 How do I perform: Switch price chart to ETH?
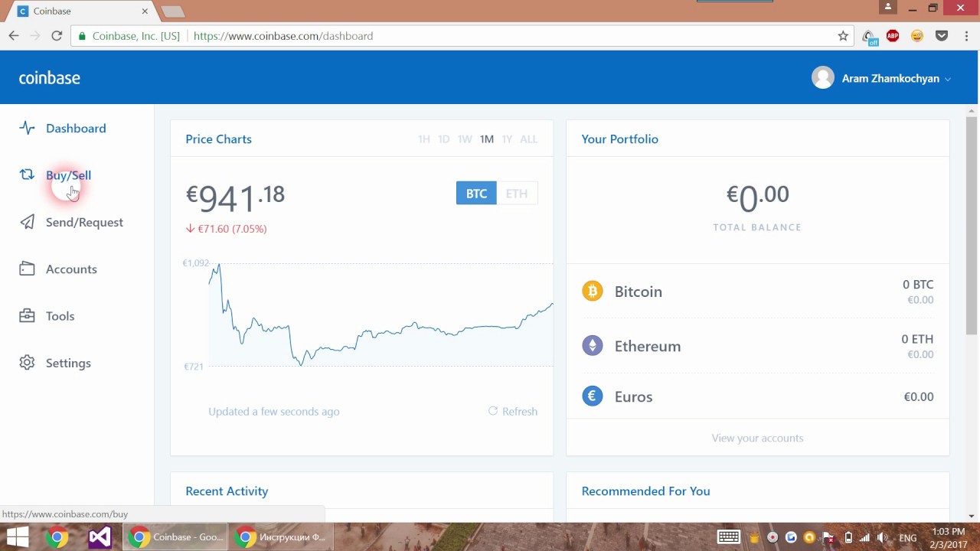point(517,194)
